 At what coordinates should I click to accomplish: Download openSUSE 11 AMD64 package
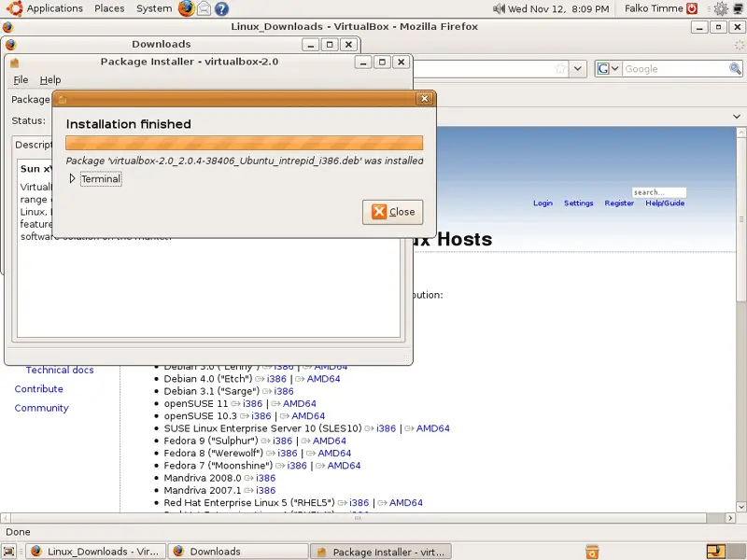[x=299, y=404]
